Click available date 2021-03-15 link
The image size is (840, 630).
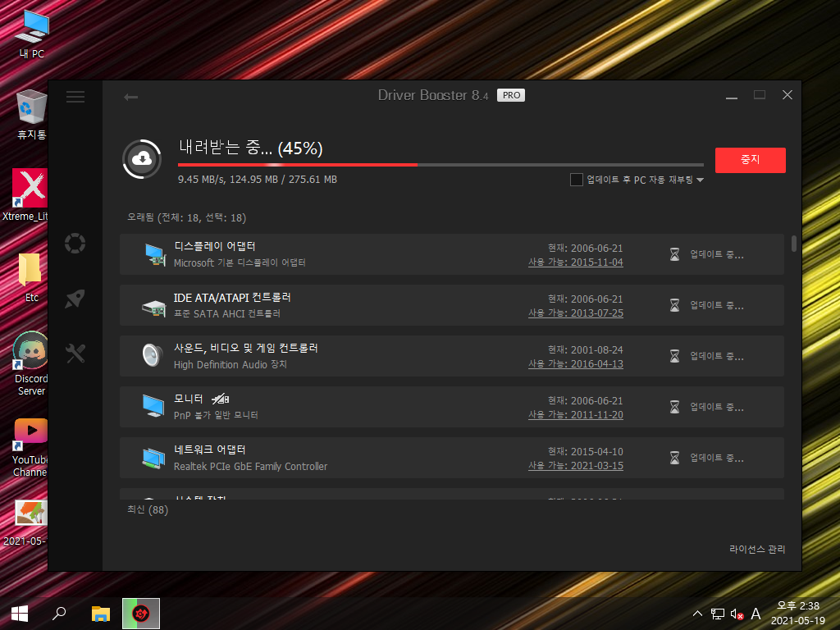tap(575, 466)
